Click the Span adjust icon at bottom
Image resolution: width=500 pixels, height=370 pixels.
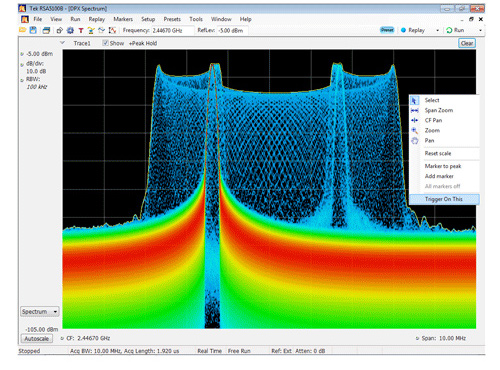(x=417, y=338)
